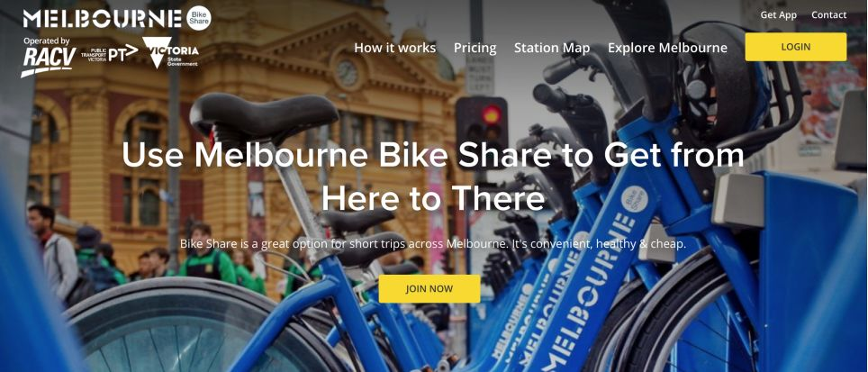Image resolution: width=868 pixels, height=372 pixels.
Task: Click the Public Transport Victoria PT logo
Action: tap(110, 53)
